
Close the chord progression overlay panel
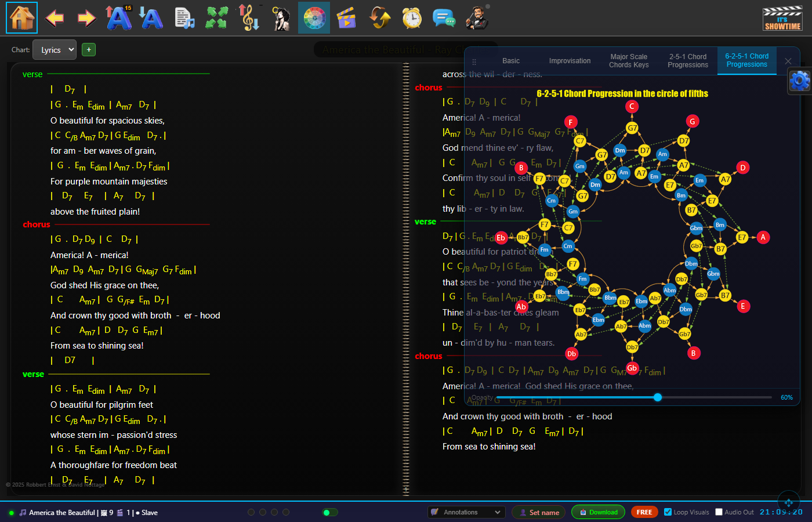point(788,61)
